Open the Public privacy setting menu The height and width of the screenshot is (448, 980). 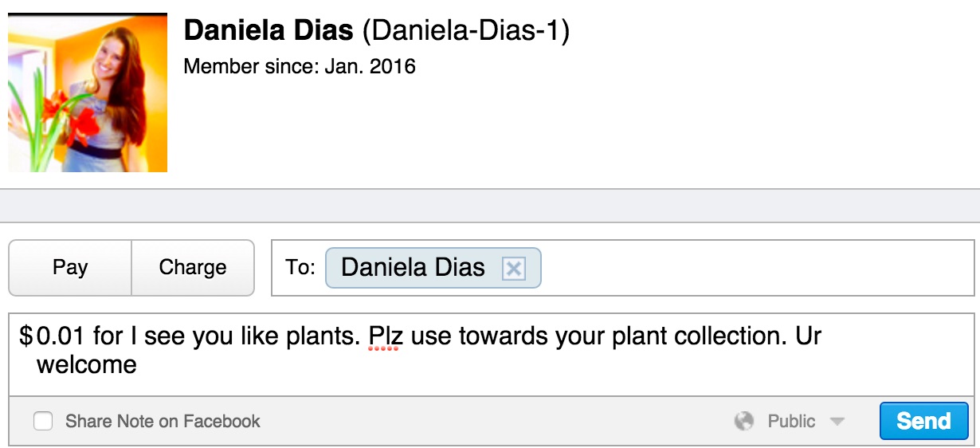(x=791, y=421)
